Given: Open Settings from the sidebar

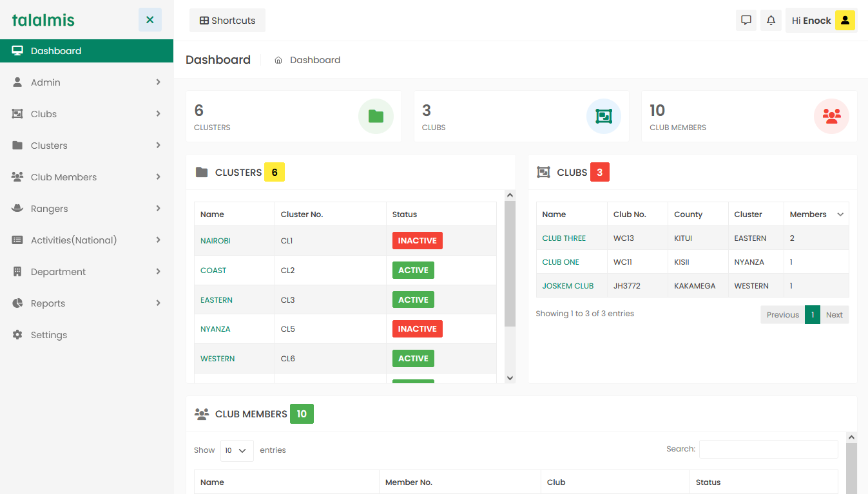Looking at the screenshot, I should click(x=49, y=335).
